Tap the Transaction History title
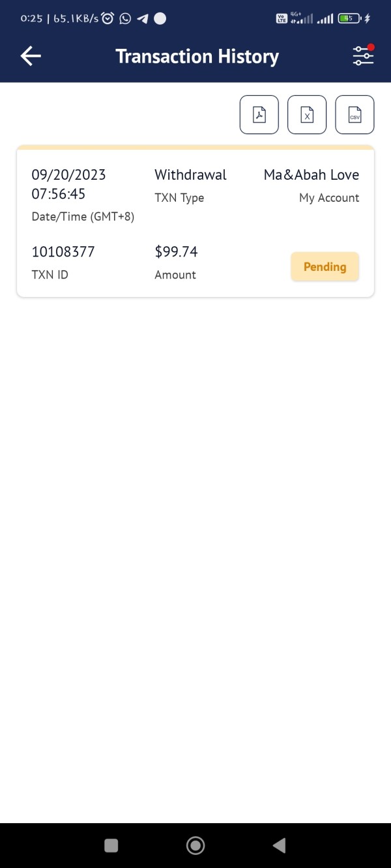Viewport: 391px width, 868px height. click(197, 57)
